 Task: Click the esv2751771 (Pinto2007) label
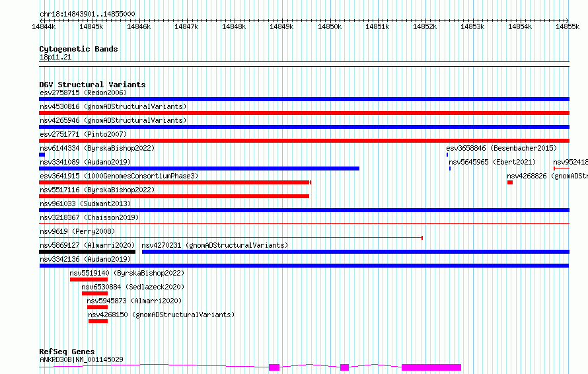pyautogui.click(x=83, y=134)
